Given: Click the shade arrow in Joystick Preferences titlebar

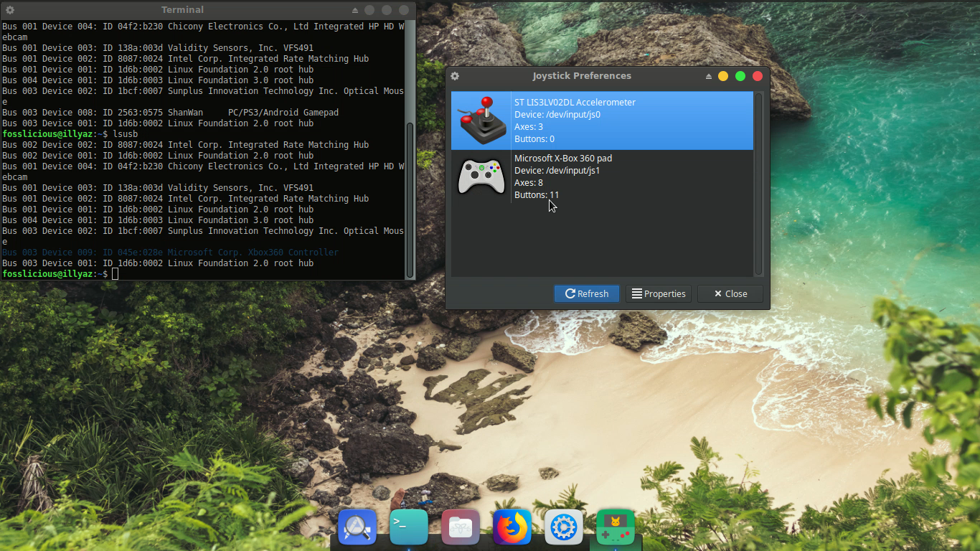Looking at the screenshot, I should point(709,76).
